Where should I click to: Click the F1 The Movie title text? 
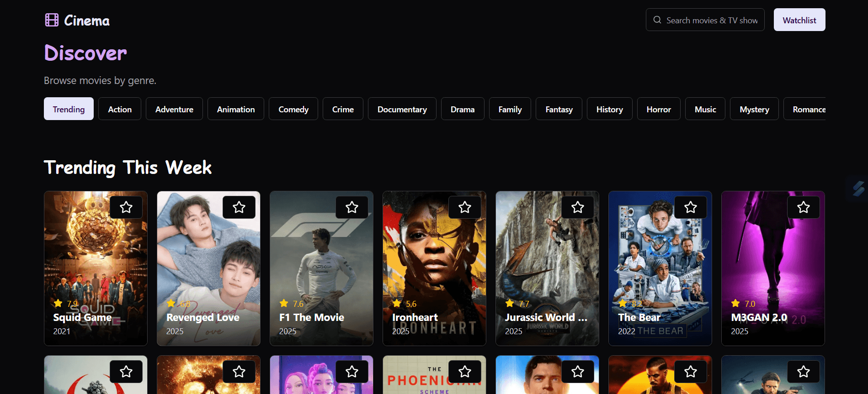tap(312, 317)
